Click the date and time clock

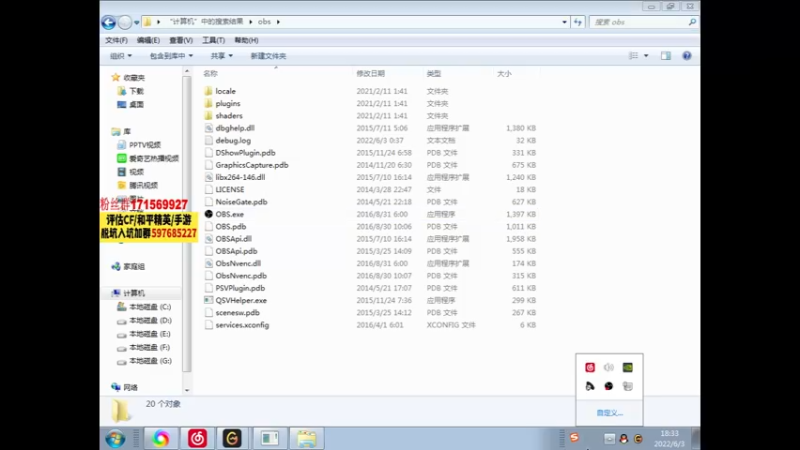click(x=669, y=439)
